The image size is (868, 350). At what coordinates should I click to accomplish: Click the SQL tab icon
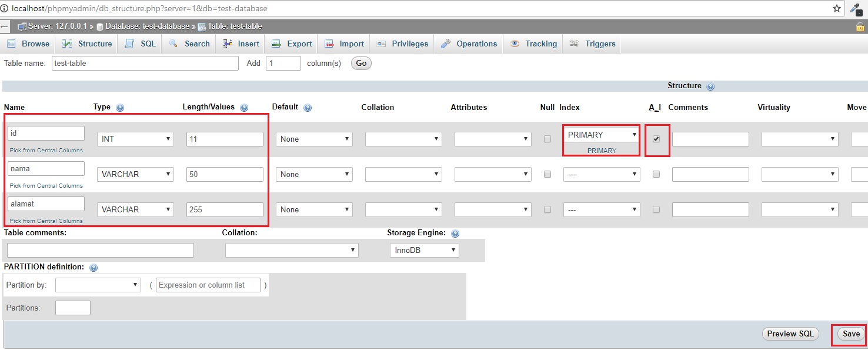129,44
